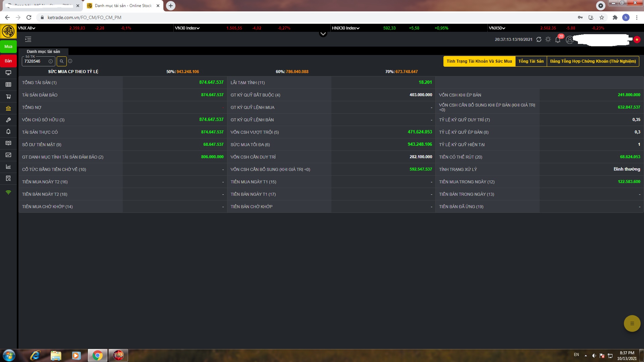
Task: Expand the VNX All index dropdown
Action: click(26, 28)
